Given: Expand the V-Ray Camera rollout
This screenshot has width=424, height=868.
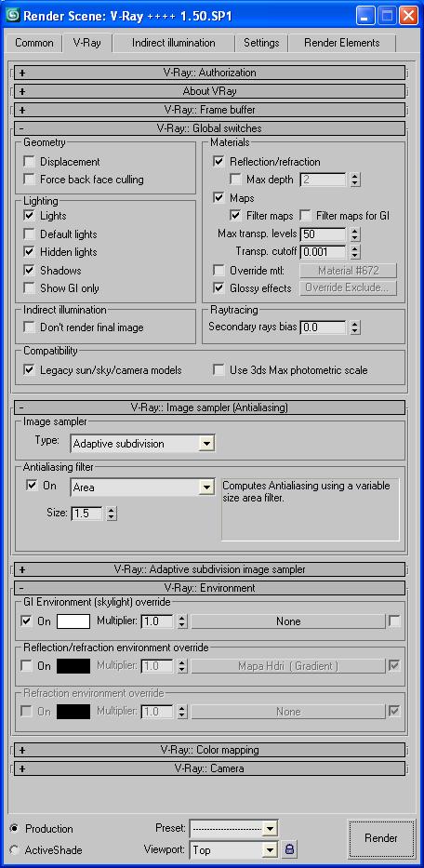Looking at the screenshot, I should (x=209, y=768).
